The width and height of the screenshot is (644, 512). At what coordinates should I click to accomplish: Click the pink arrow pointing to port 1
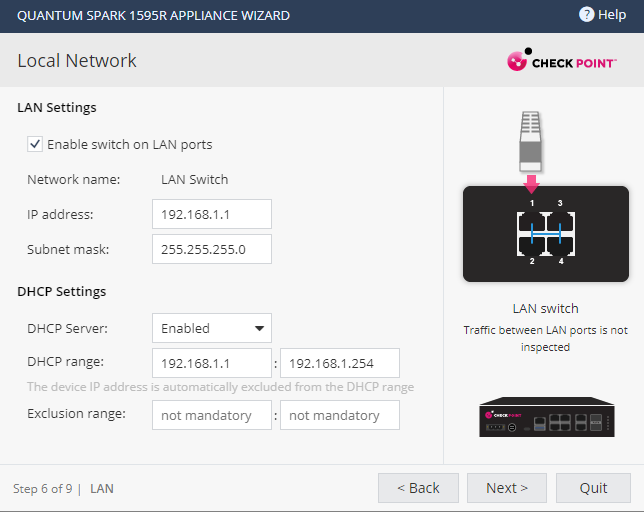point(531,184)
